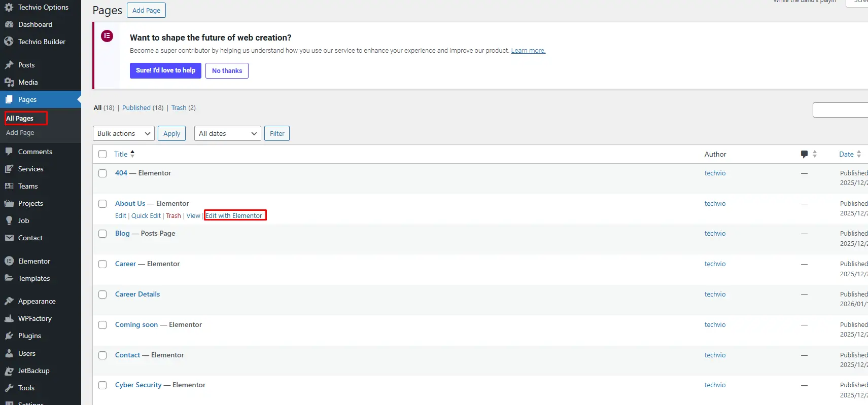The image size is (868, 405).
Task: Open the Settings menu item in sidebar
Action: (x=31, y=402)
